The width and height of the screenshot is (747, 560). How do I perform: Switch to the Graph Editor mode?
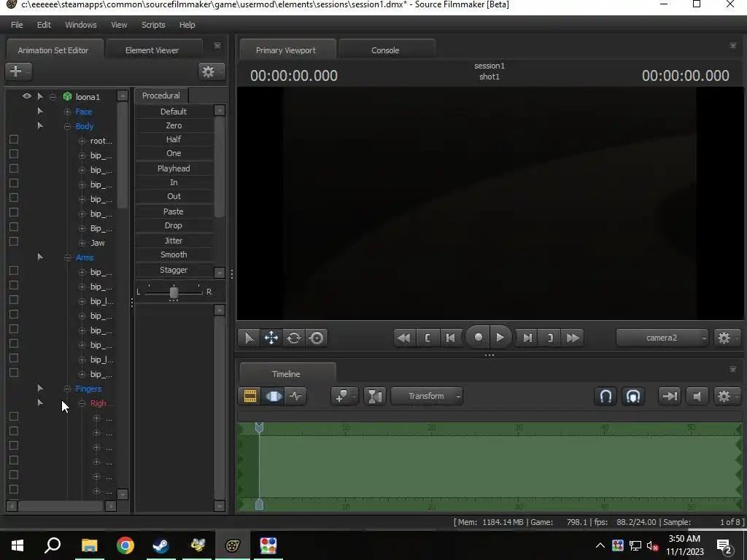click(296, 396)
